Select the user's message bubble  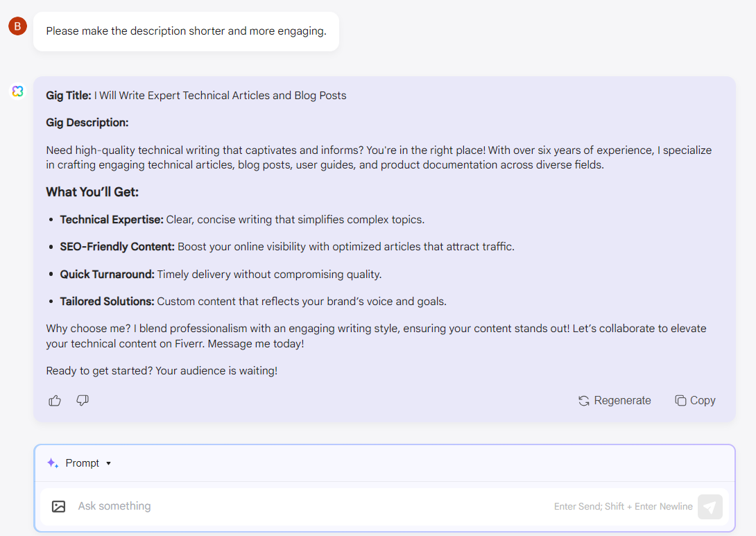[x=186, y=31]
